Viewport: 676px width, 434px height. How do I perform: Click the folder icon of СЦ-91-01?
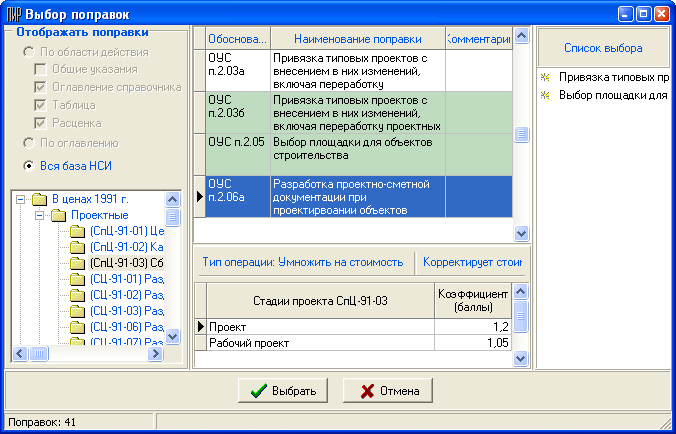[77, 279]
